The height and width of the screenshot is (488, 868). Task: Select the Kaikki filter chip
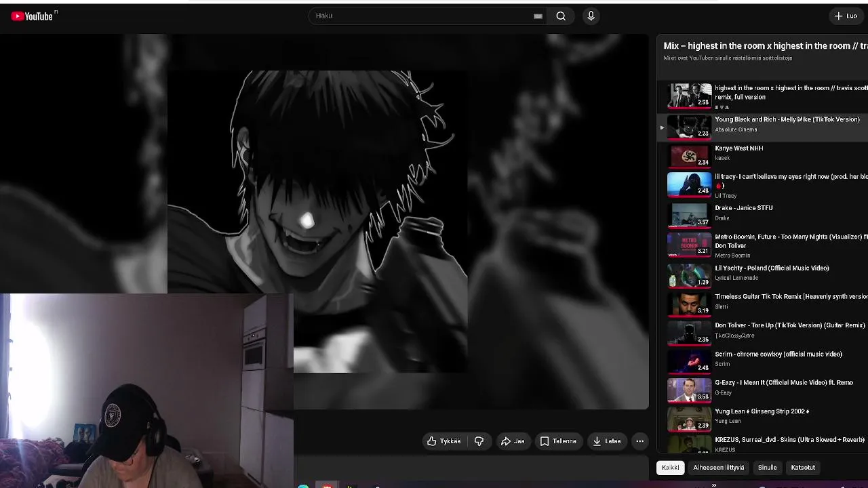(671, 468)
